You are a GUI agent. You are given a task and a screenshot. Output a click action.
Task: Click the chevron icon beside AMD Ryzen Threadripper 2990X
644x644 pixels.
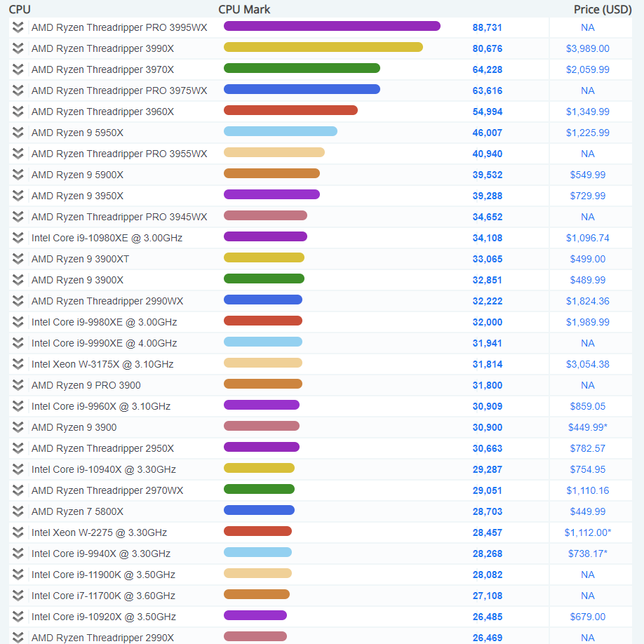(18, 638)
